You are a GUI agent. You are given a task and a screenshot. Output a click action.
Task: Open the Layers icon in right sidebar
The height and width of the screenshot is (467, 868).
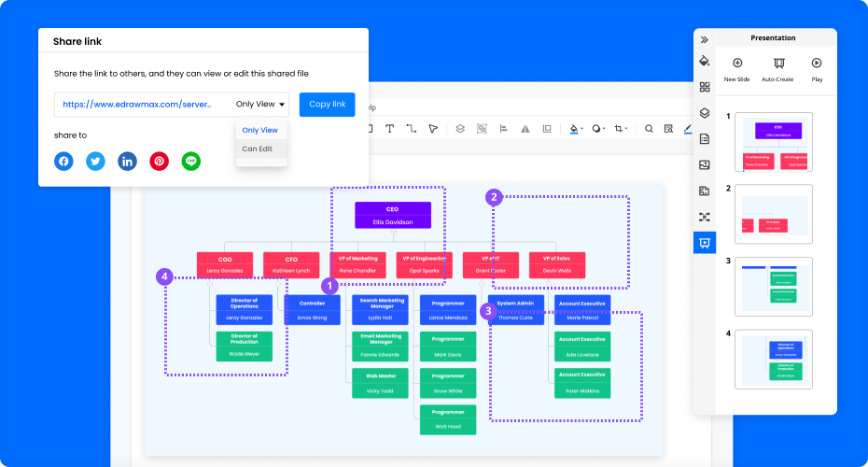(x=705, y=113)
